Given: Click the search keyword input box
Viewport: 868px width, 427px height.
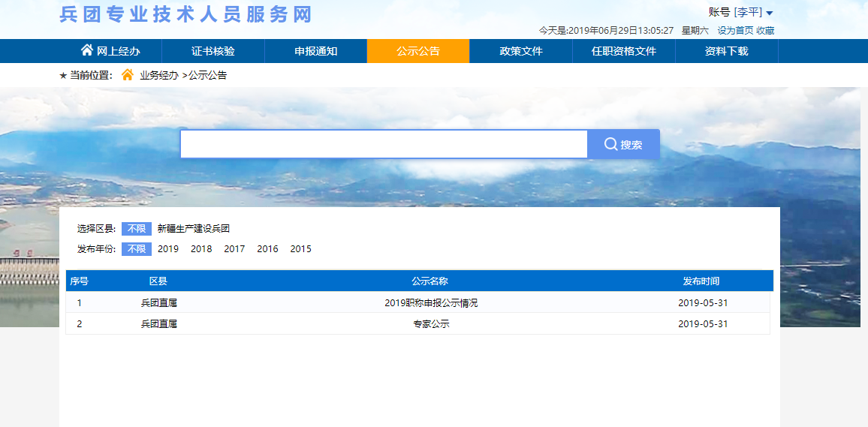Looking at the screenshot, I should pyautogui.click(x=384, y=144).
